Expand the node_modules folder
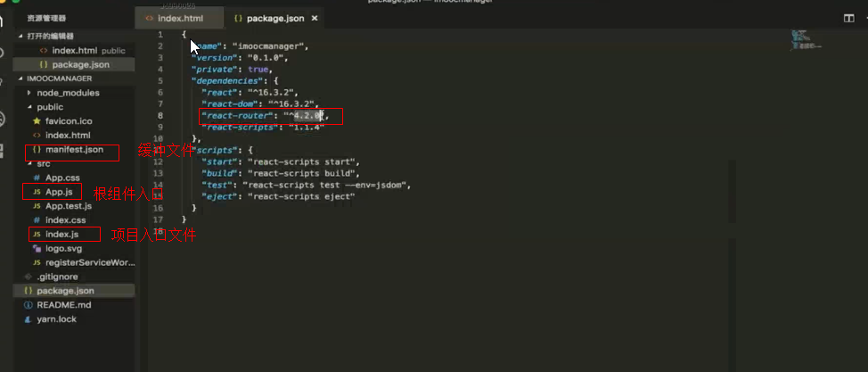 tap(29, 93)
